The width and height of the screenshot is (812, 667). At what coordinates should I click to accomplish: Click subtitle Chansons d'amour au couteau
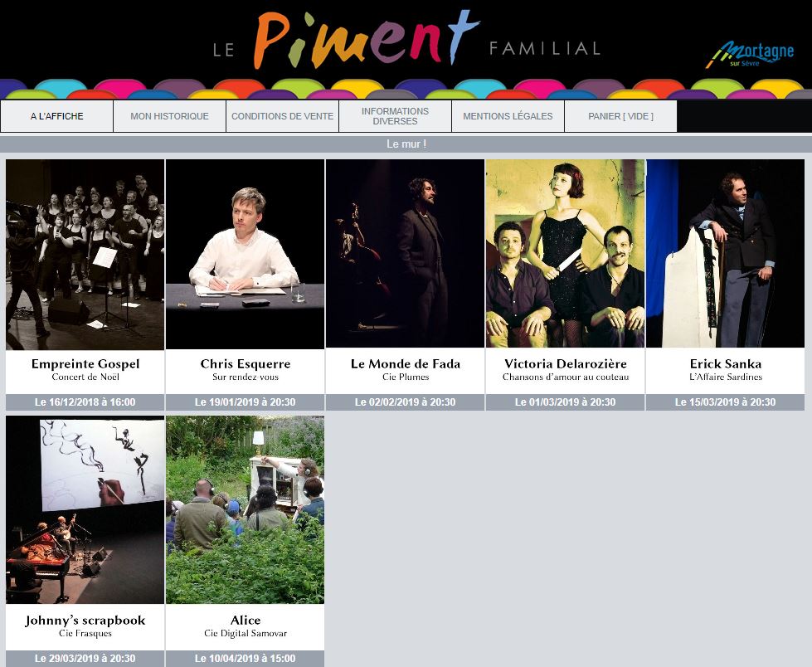coord(566,377)
